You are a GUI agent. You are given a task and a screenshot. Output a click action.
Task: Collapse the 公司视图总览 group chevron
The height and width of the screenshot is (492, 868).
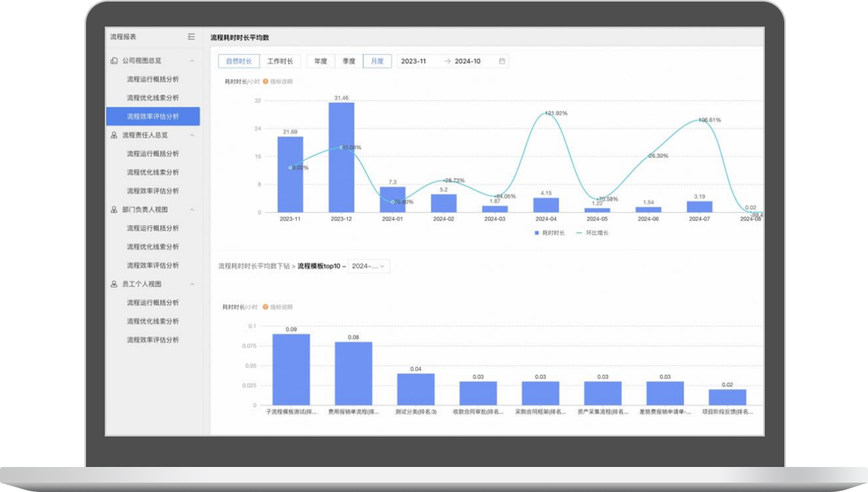pyautogui.click(x=192, y=60)
